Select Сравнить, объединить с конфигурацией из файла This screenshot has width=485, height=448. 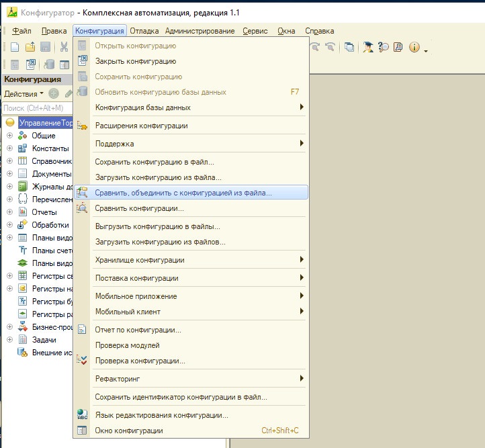coord(183,193)
